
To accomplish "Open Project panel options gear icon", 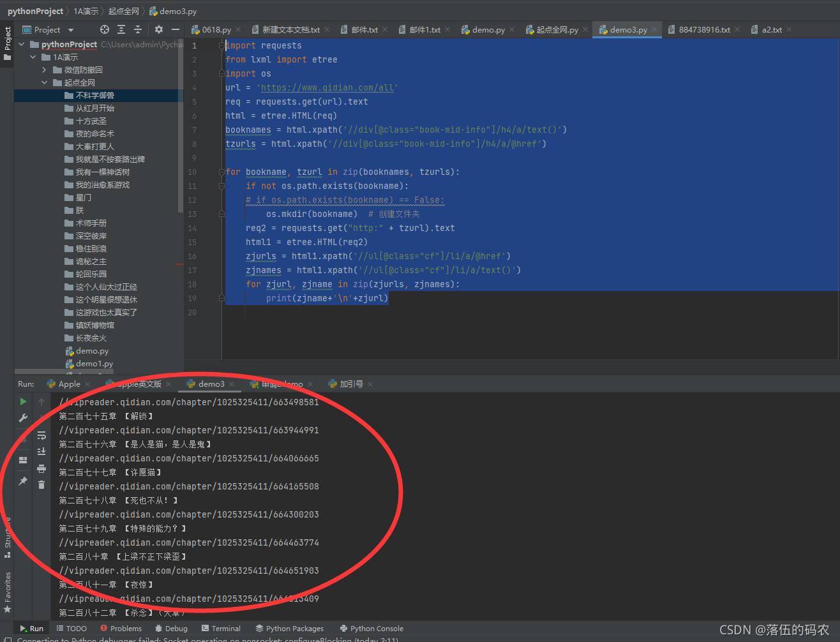I will pyautogui.click(x=158, y=29).
